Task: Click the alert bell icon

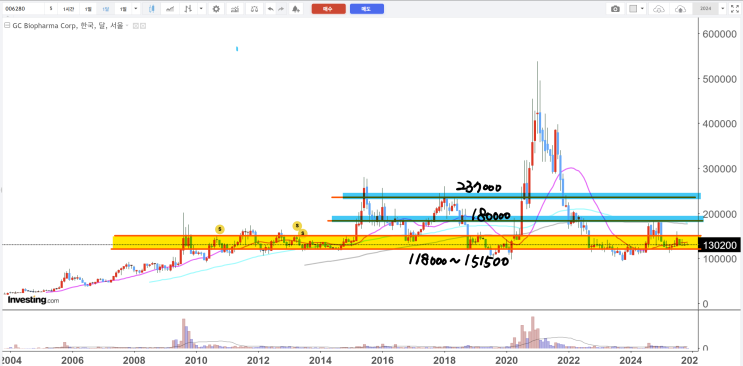Action: (x=295, y=9)
